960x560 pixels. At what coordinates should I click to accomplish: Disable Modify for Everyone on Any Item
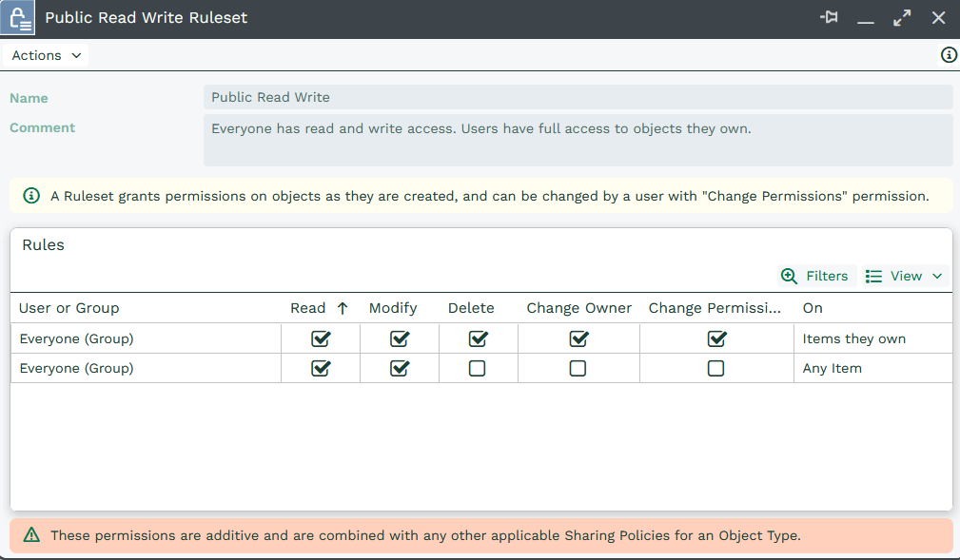tap(400, 368)
